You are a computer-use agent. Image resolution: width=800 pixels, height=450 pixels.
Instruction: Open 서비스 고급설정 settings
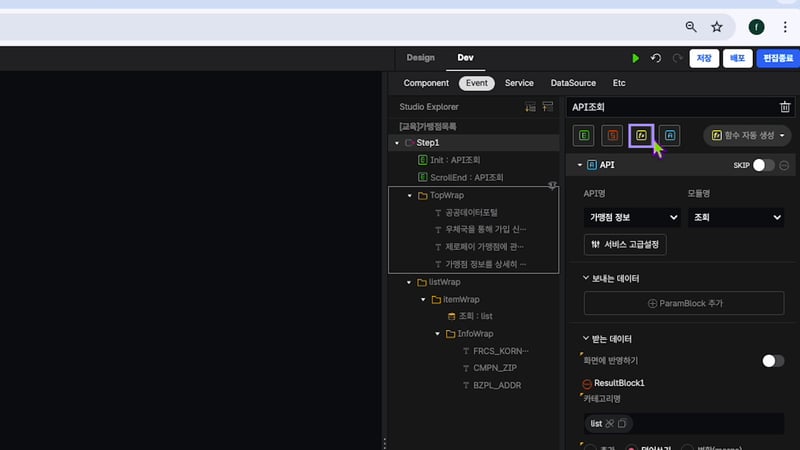(x=625, y=244)
